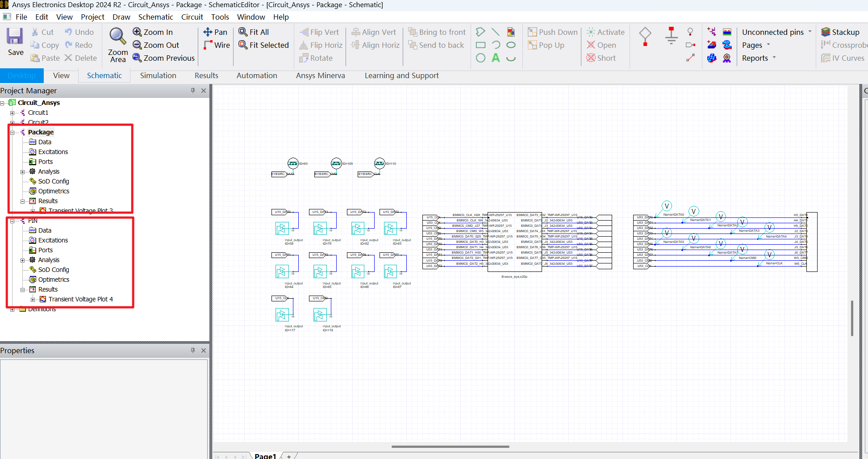Viewport: 868px width, 459px height.
Task: Click the Flip Horiz tool
Action: click(x=321, y=45)
